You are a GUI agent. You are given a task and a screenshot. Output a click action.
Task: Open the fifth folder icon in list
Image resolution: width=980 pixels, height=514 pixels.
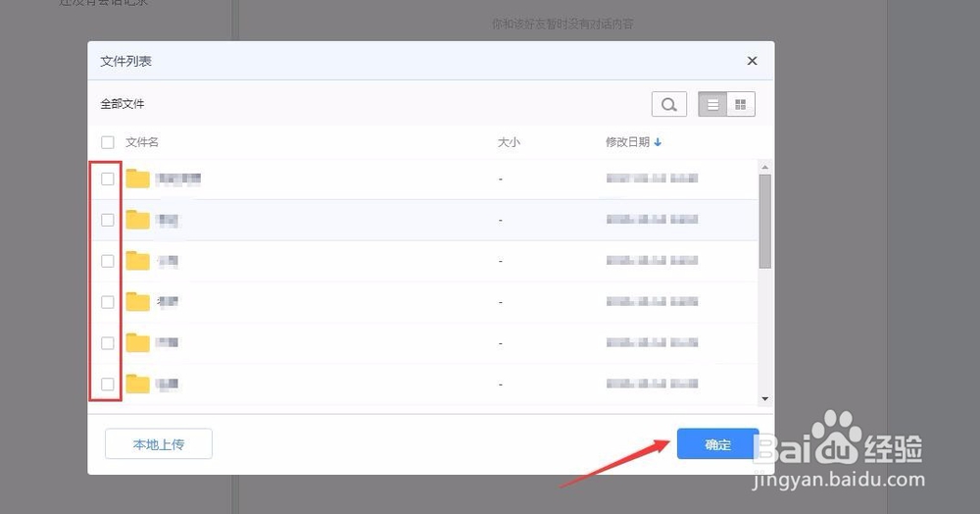[137, 342]
